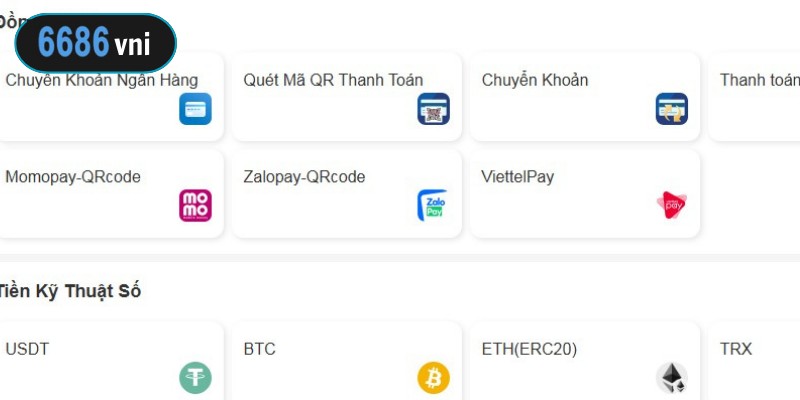
Task: Click the transfer arrows icon for Chuyển Khoản
Action: pos(672,109)
